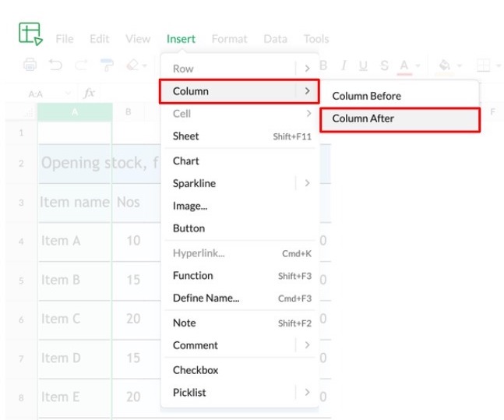Select the Paint Format roller icon

click(107, 65)
